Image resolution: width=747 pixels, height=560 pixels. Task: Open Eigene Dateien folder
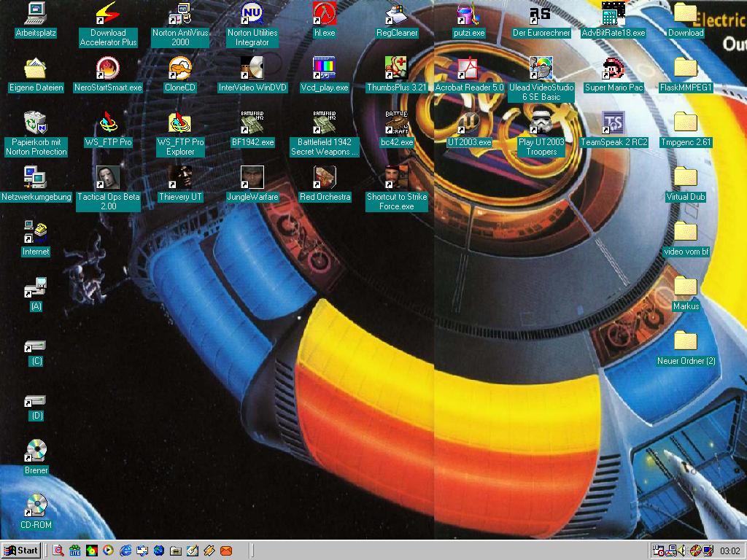36,75
